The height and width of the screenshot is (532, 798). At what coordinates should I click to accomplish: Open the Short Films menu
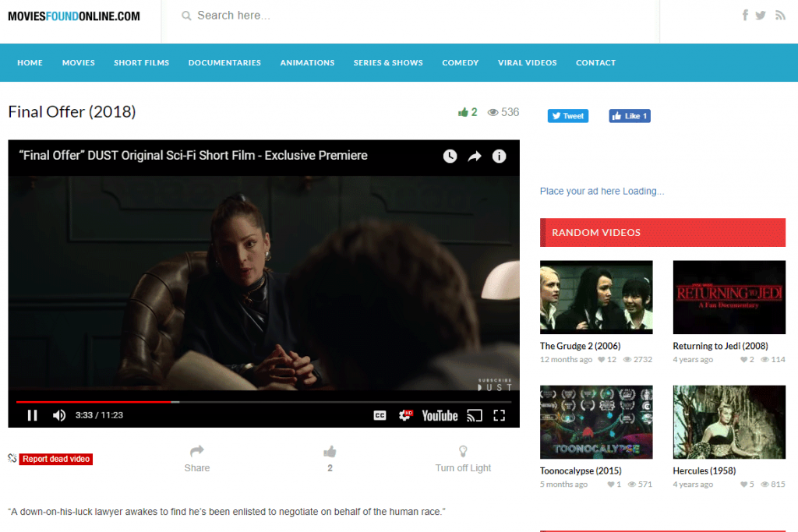pos(141,63)
